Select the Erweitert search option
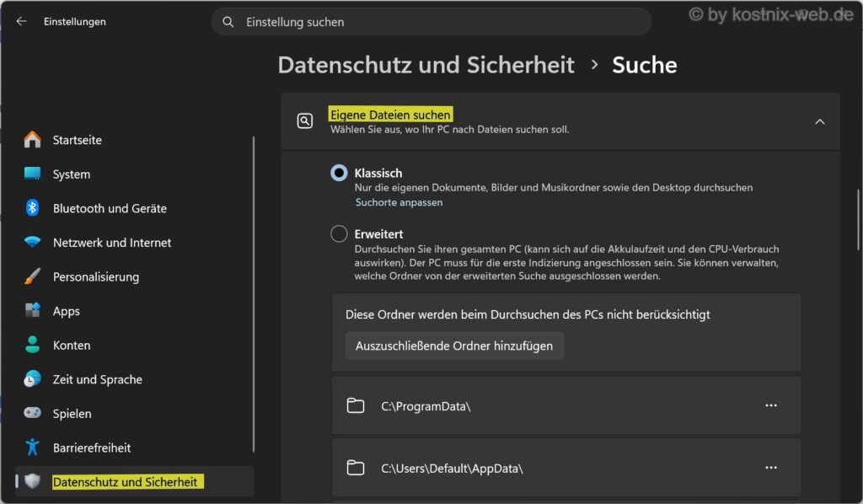Viewport: 863px width, 504px height. coord(339,233)
